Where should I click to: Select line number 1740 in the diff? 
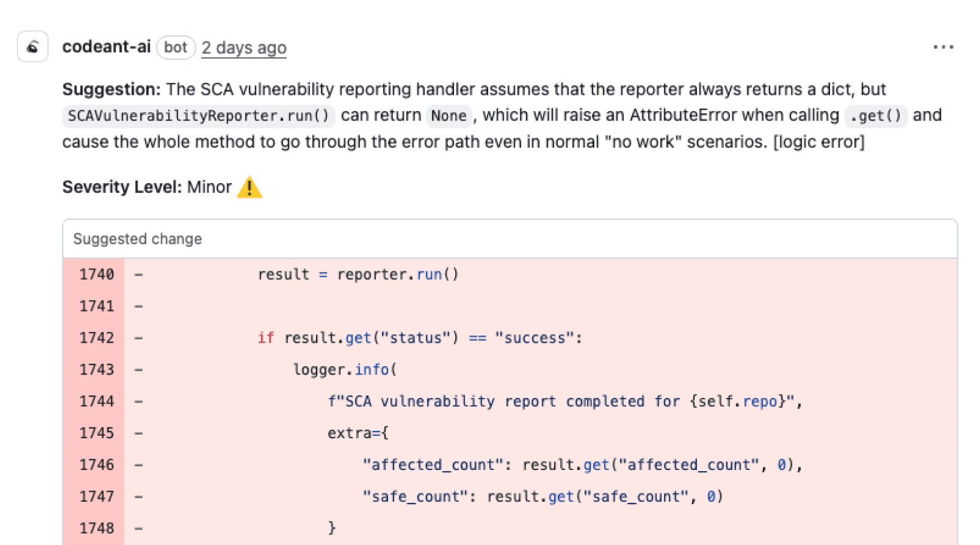tap(97, 274)
